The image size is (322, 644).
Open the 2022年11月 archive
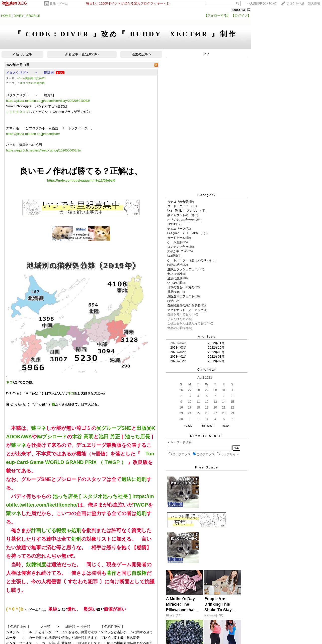(x=216, y=343)
